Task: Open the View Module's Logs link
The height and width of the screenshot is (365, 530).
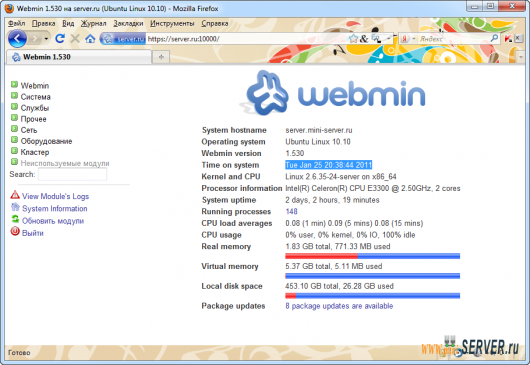Action: (55, 196)
